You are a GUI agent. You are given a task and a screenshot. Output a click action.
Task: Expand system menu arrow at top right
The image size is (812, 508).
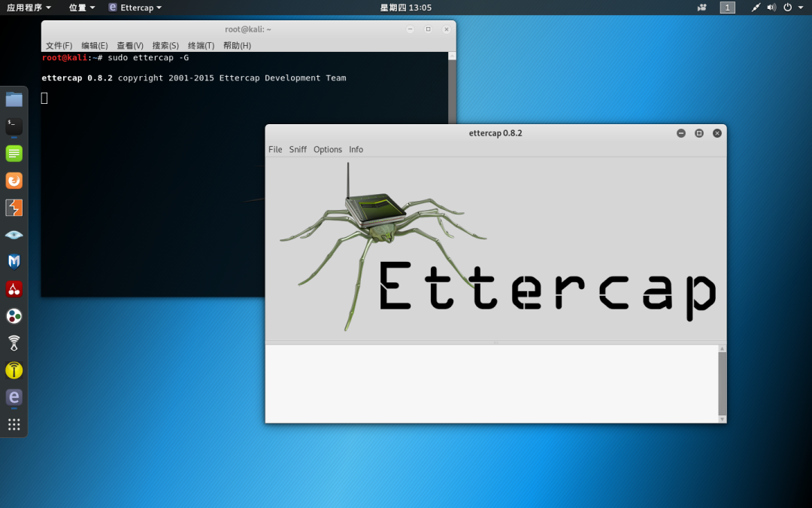(x=801, y=8)
